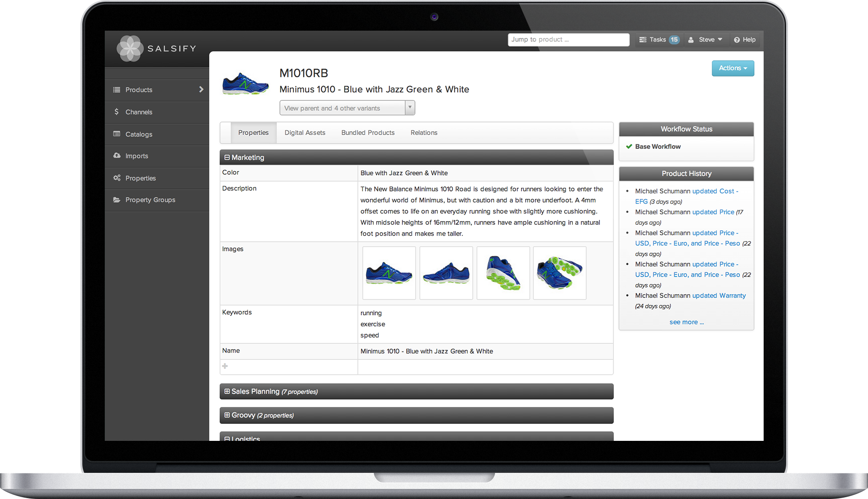Image resolution: width=868 pixels, height=499 pixels.
Task: Click the Properties gears icon in sidebar
Action: click(117, 178)
